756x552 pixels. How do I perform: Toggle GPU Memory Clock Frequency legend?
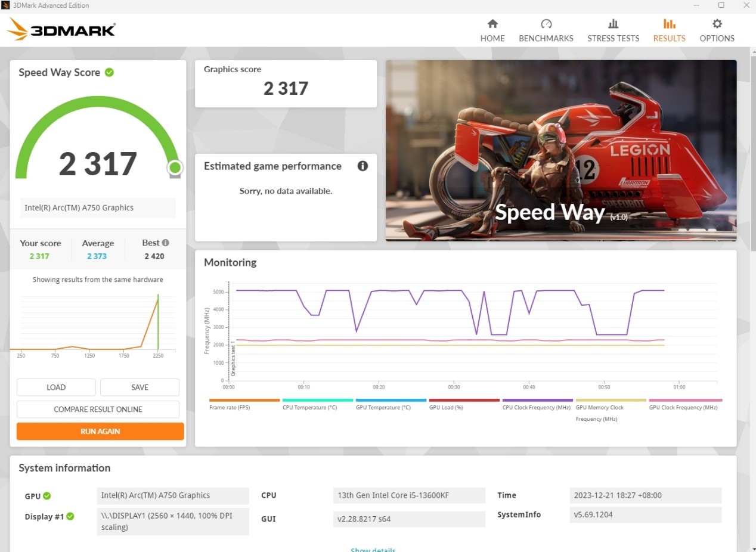pos(611,410)
